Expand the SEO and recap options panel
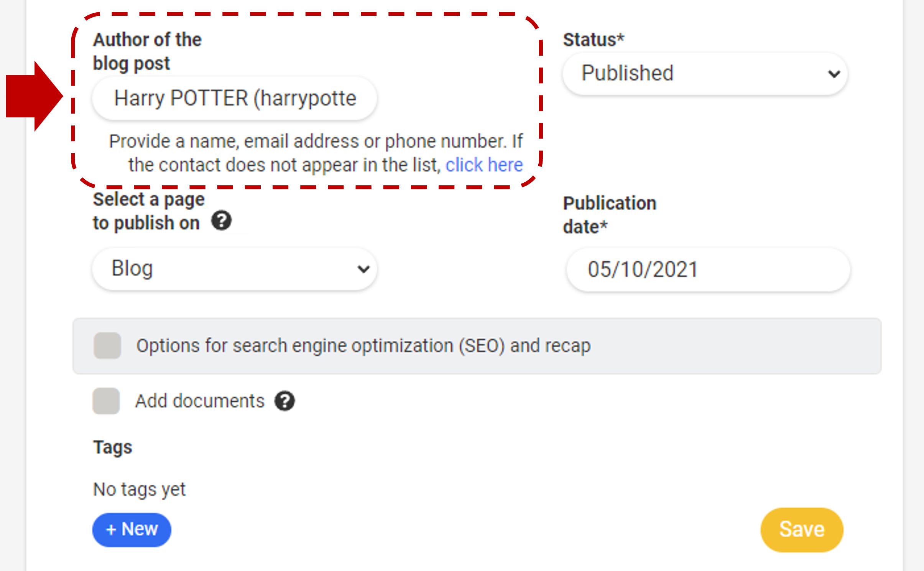Viewport: 924px width, 571px height. click(x=477, y=346)
